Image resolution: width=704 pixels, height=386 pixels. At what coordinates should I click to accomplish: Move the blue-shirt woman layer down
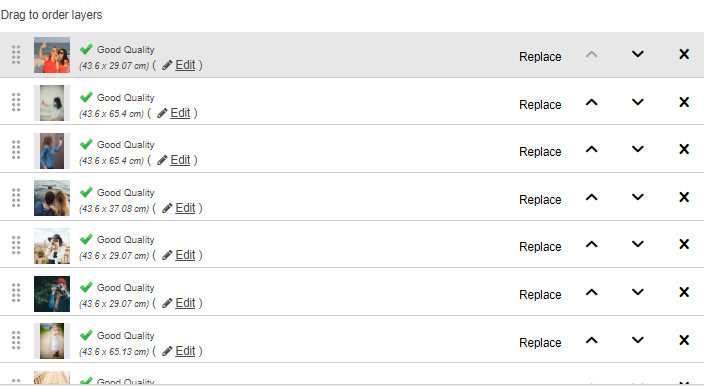(x=638, y=149)
